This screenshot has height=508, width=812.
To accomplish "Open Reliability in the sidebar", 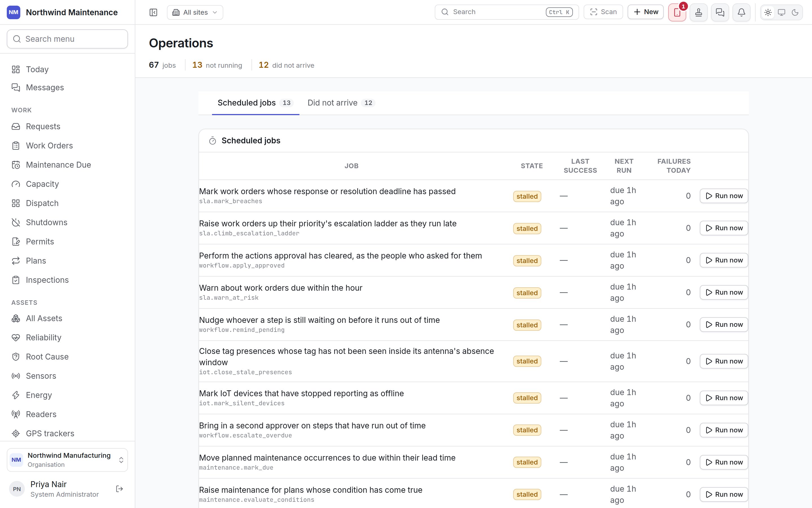I will tap(67, 337).
